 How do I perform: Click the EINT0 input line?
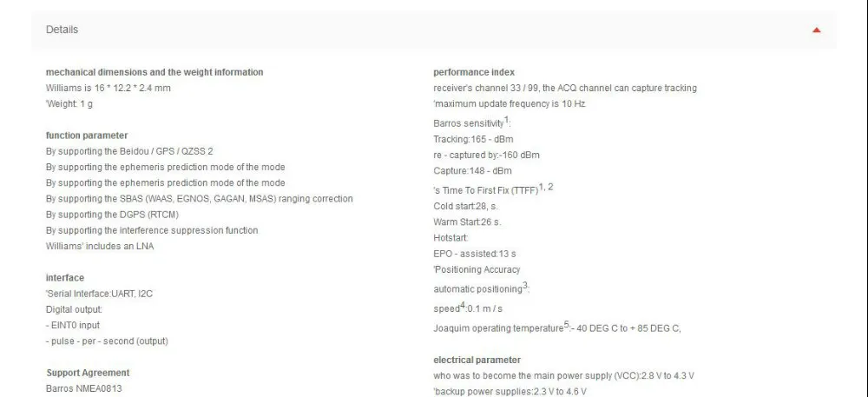76,325
